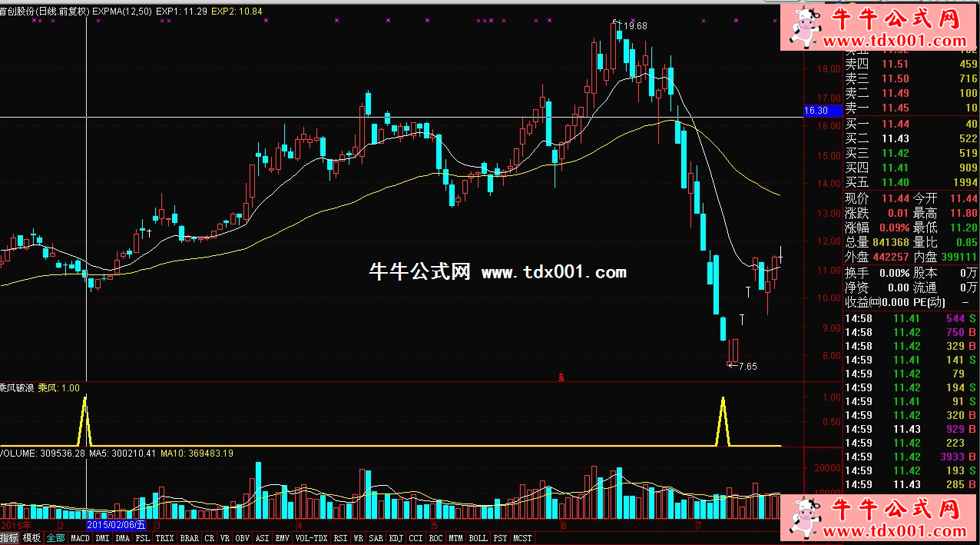980x545 pixels.
Task: Click the 买一 bid price row
Action: coord(911,124)
